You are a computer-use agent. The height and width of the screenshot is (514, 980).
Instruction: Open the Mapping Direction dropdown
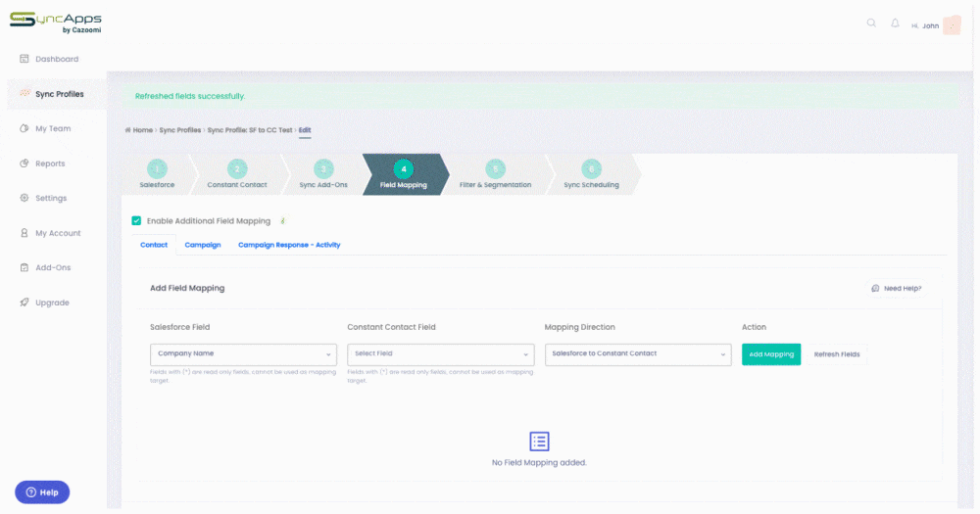pyautogui.click(x=638, y=354)
